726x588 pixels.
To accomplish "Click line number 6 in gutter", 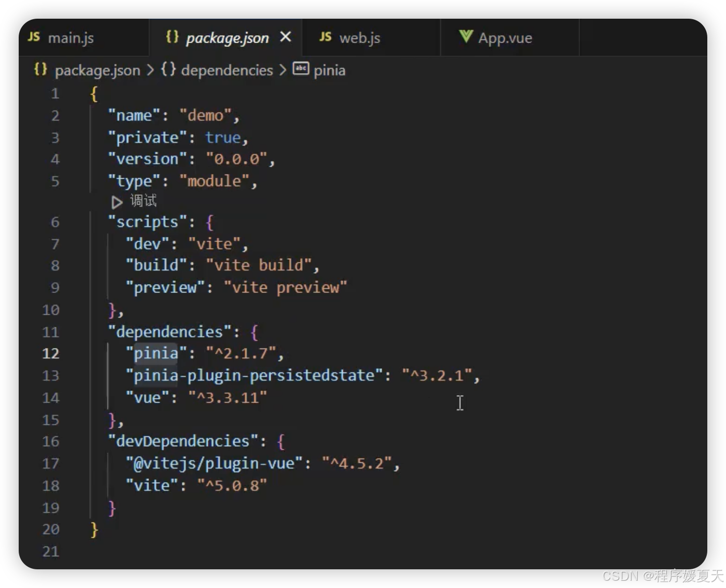I will [x=55, y=222].
